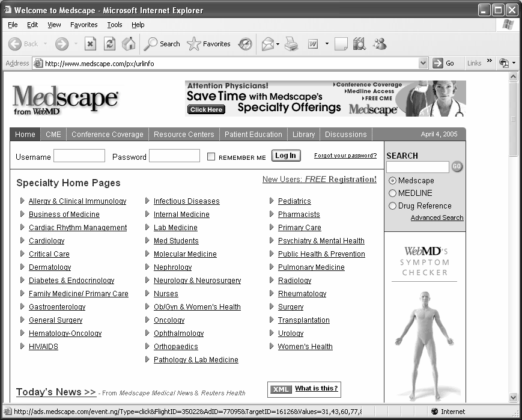Open the Advanced Search link
Image resolution: width=522 pixels, height=420 pixels.
[x=437, y=218]
